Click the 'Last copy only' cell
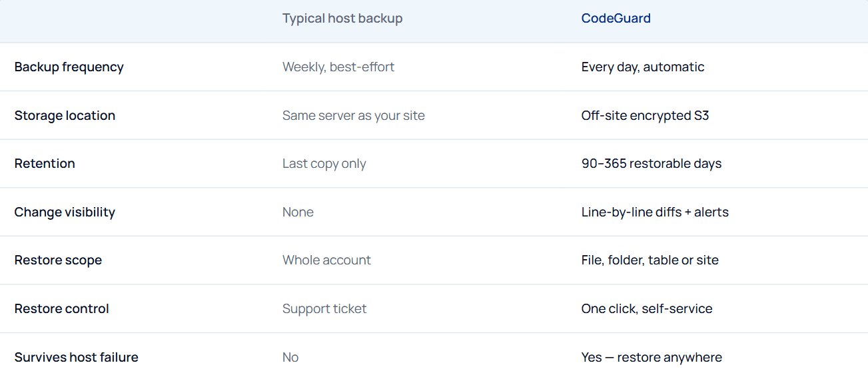This screenshot has height=373, width=868. [324, 164]
